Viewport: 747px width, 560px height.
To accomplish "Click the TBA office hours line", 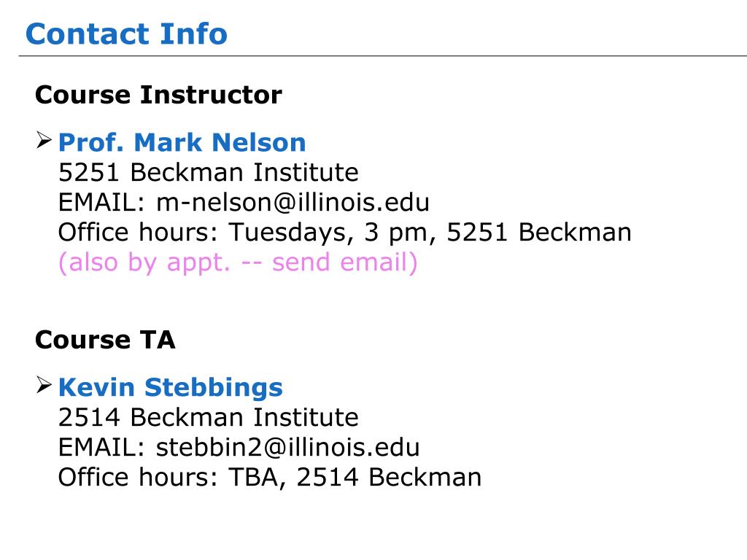I will (270, 477).
